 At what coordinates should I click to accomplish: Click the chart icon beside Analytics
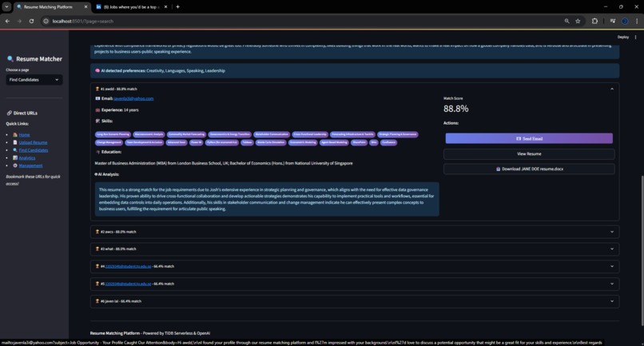coord(15,157)
